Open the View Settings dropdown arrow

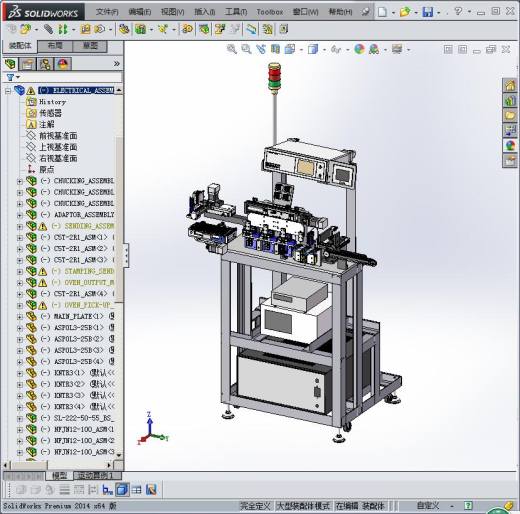pyautogui.click(x=409, y=50)
